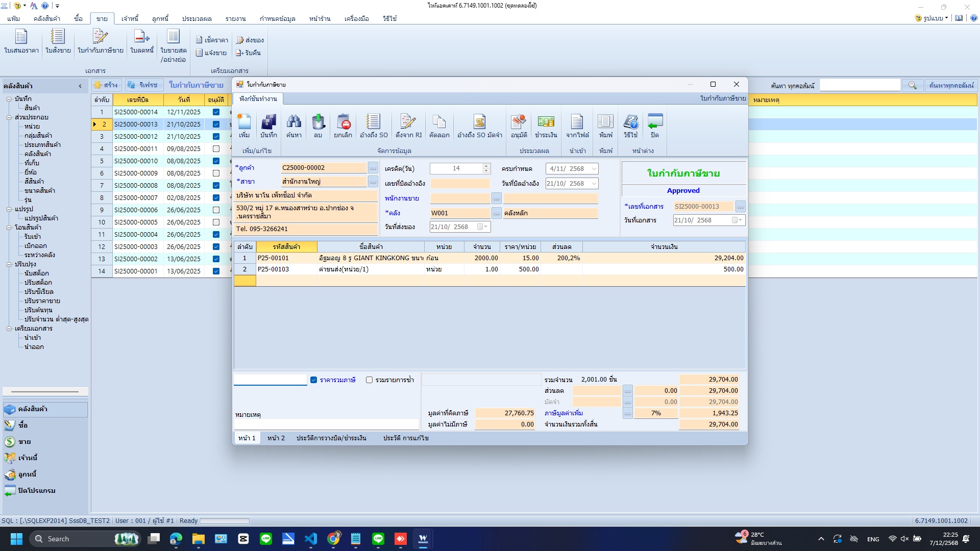Screen dimensions: 980x551
Task: Enable the รวมรายการซ้ำ checkbox
Action: 369,380
